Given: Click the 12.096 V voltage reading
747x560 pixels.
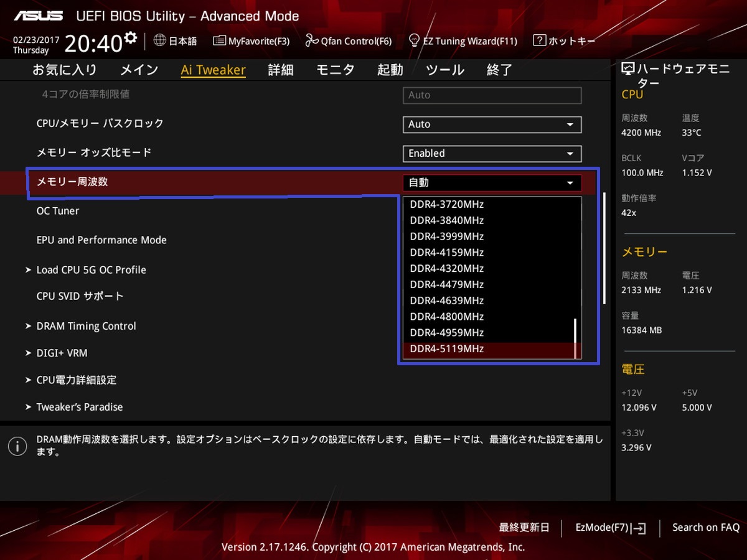Looking at the screenshot, I should click(639, 408).
